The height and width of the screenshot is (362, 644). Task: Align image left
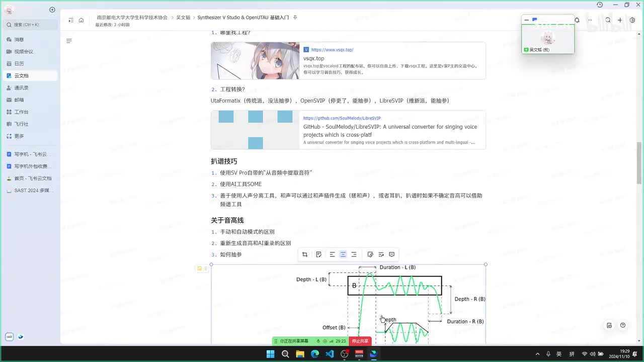[x=332, y=254]
